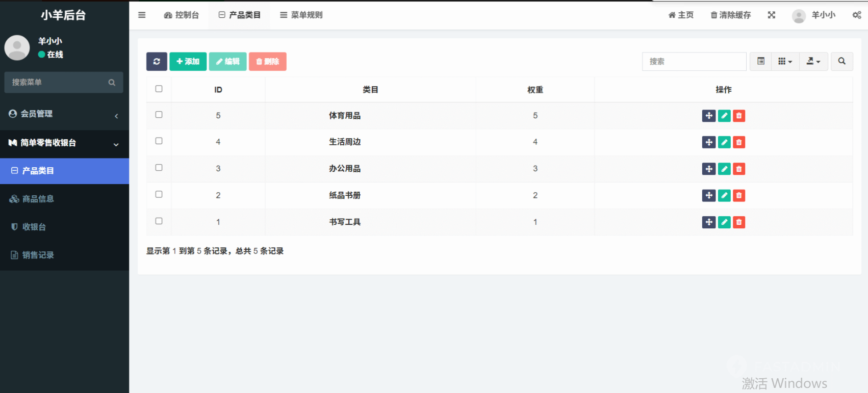868x393 pixels.
Task: Click drag-sort icon for 纸品书册 row
Action: click(709, 195)
